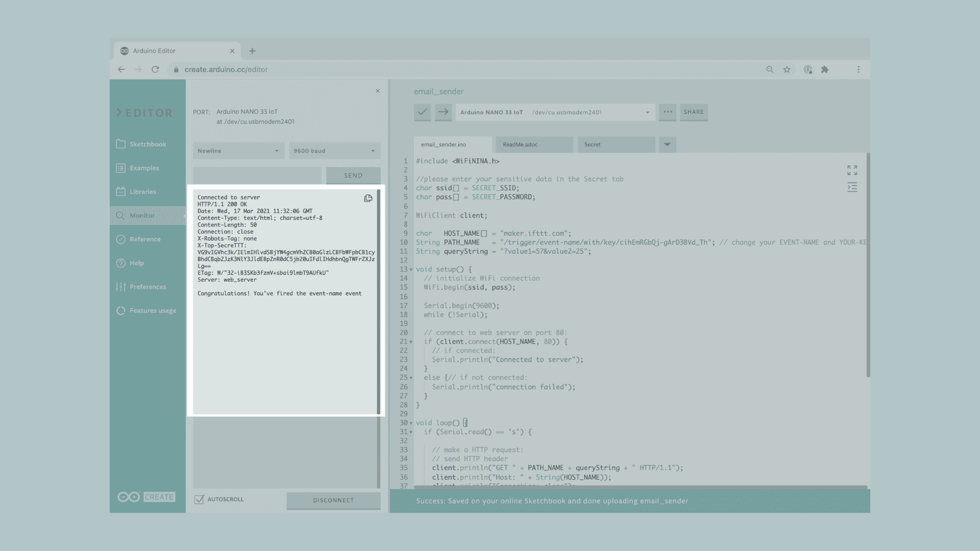Screen dimensions: 980x551
Task: Click the SHARE button
Action: 694,112
